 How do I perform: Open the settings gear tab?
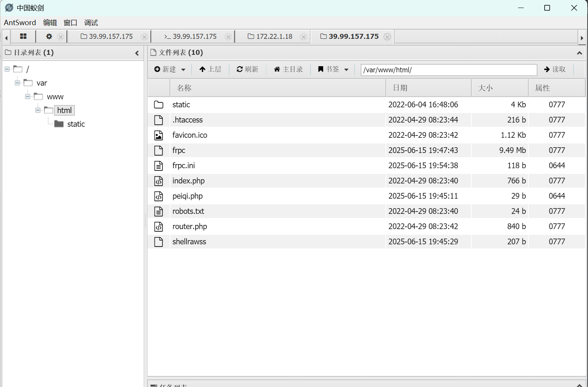pos(49,37)
